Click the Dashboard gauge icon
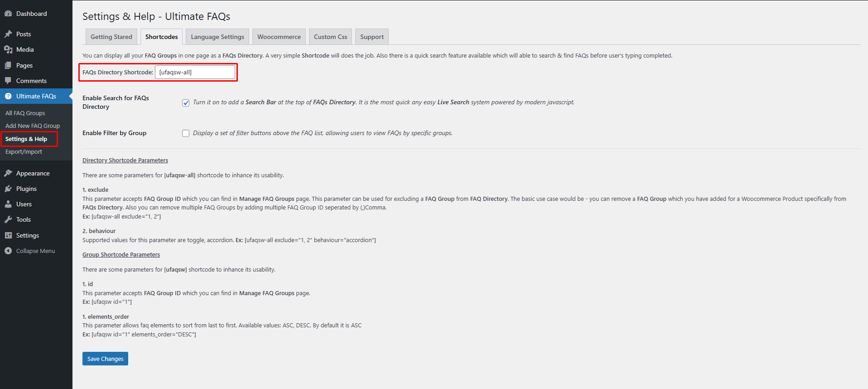The height and width of the screenshot is (389, 868). 8,14
